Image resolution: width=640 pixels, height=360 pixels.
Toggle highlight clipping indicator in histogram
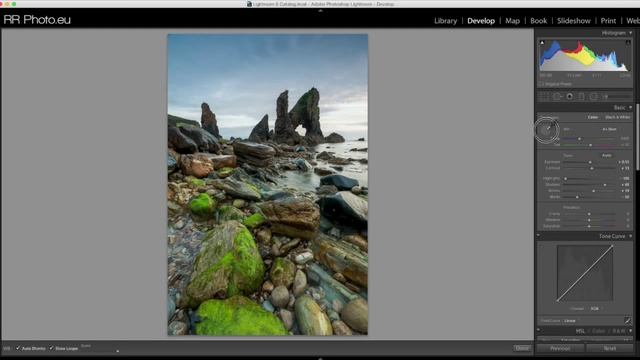point(628,42)
